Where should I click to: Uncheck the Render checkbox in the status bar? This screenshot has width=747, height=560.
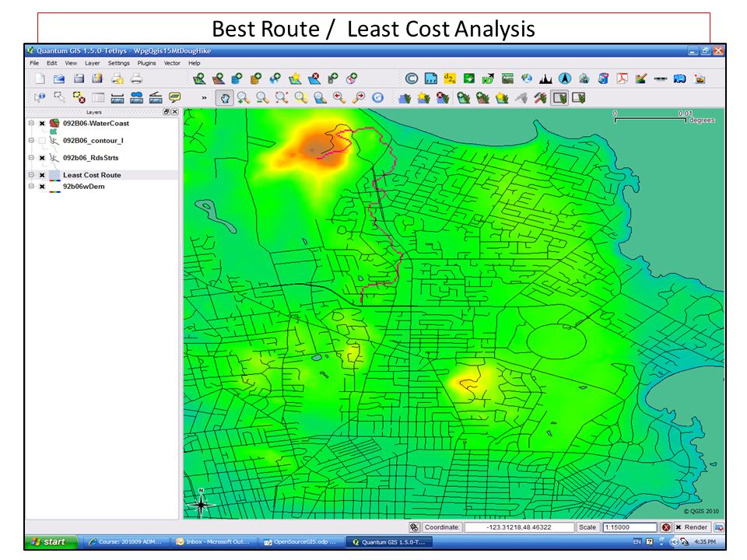pos(679,527)
